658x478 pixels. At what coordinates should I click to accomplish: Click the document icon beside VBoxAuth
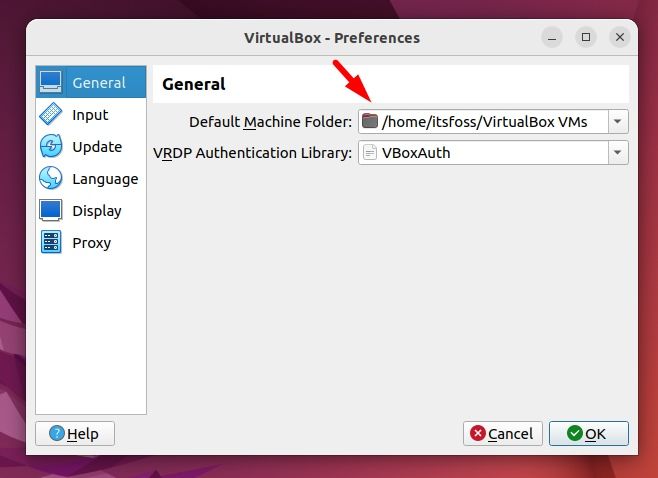tap(370, 152)
